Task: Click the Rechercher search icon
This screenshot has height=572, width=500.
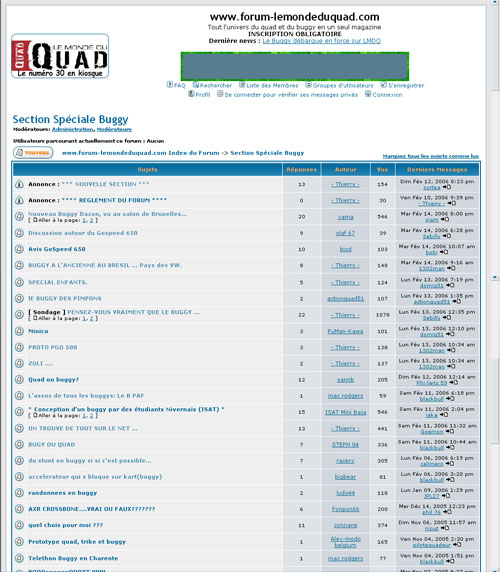Action: [x=196, y=85]
